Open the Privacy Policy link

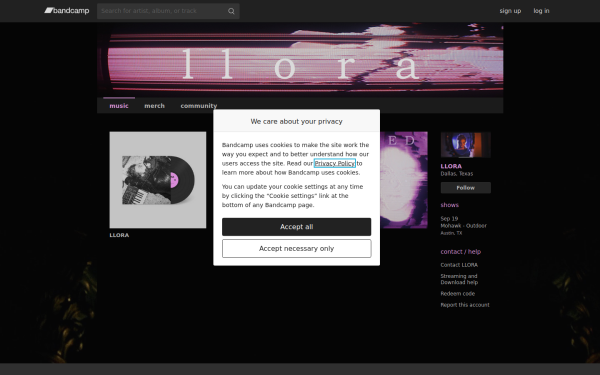tap(335, 163)
